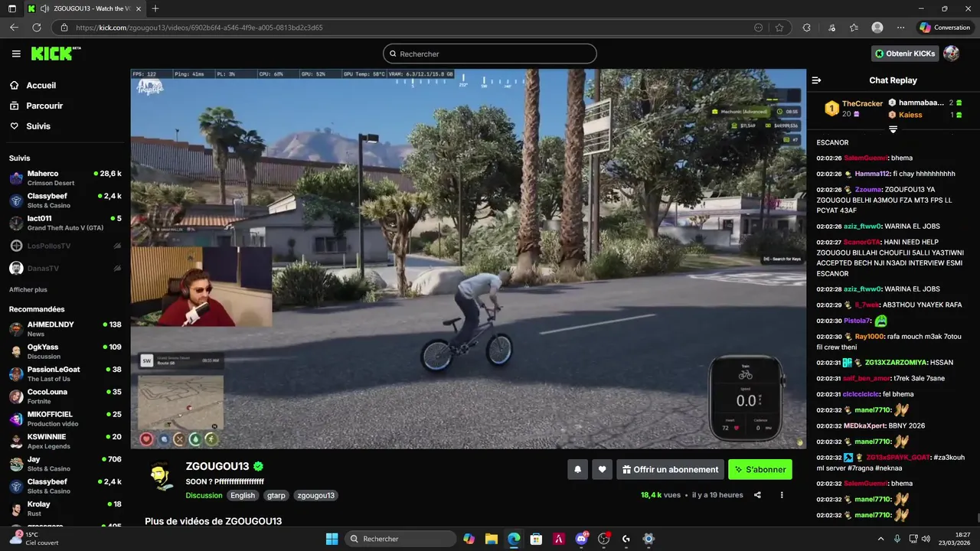
Task: Click Ray1000 chat username
Action: [x=870, y=337]
